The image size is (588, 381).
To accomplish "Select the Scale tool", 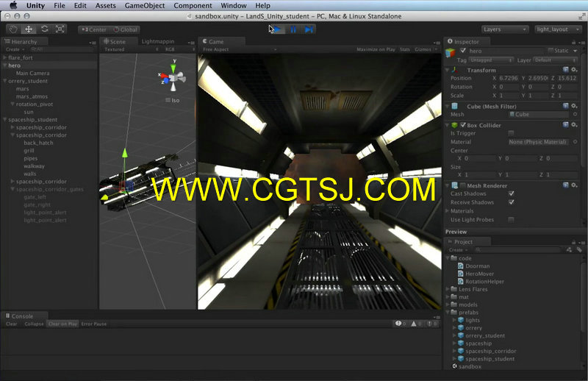I will pos(60,29).
